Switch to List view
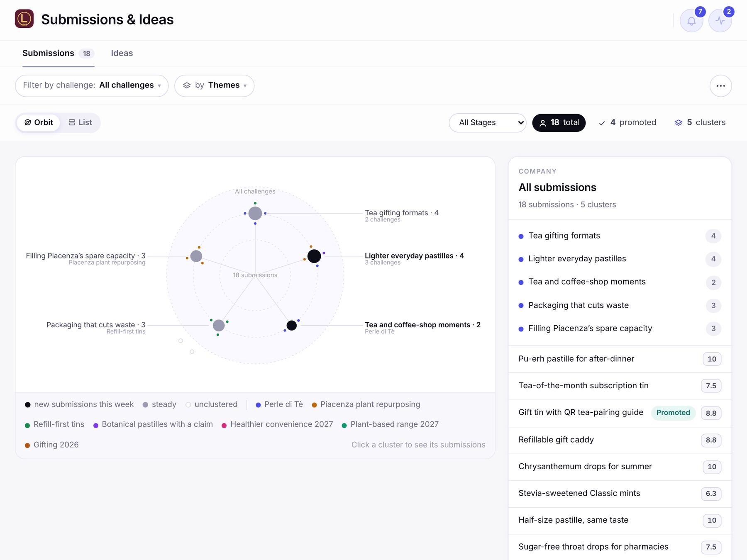The height and width of the screenshot is (560, 747). click(80, 122)
